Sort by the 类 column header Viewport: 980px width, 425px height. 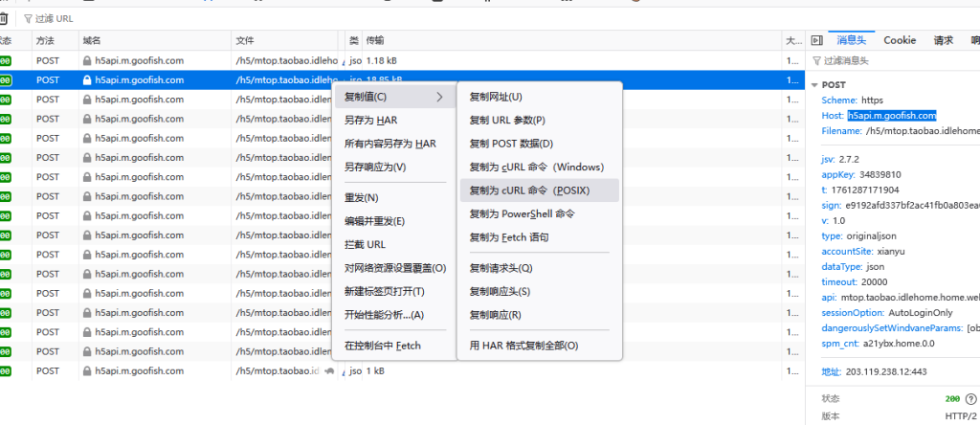click(354, 40)
